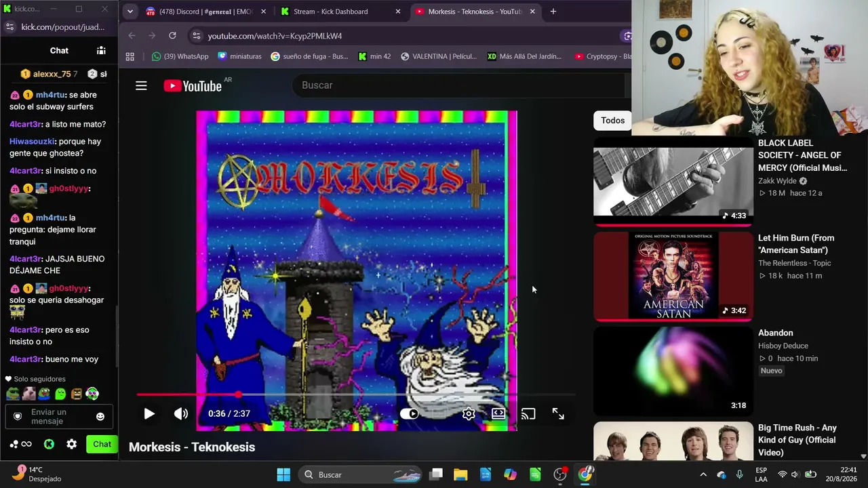
Task: Mute the YouTube video volume
Action: [180, 413]
